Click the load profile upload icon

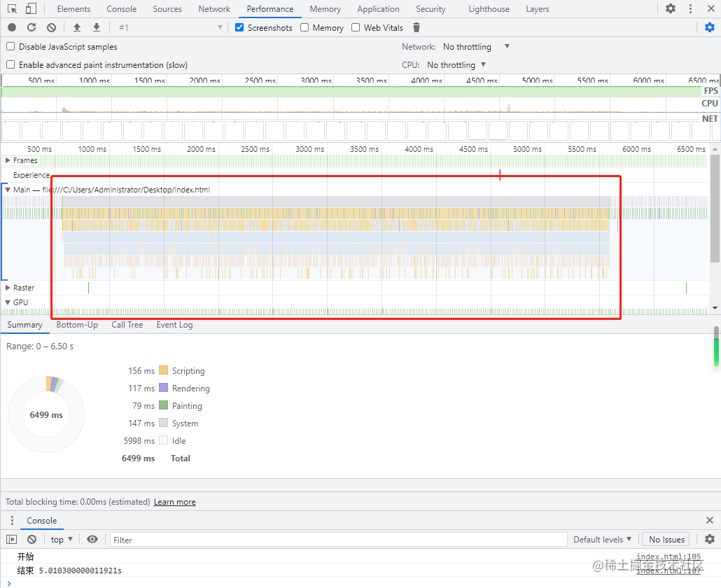click(77, 27)
